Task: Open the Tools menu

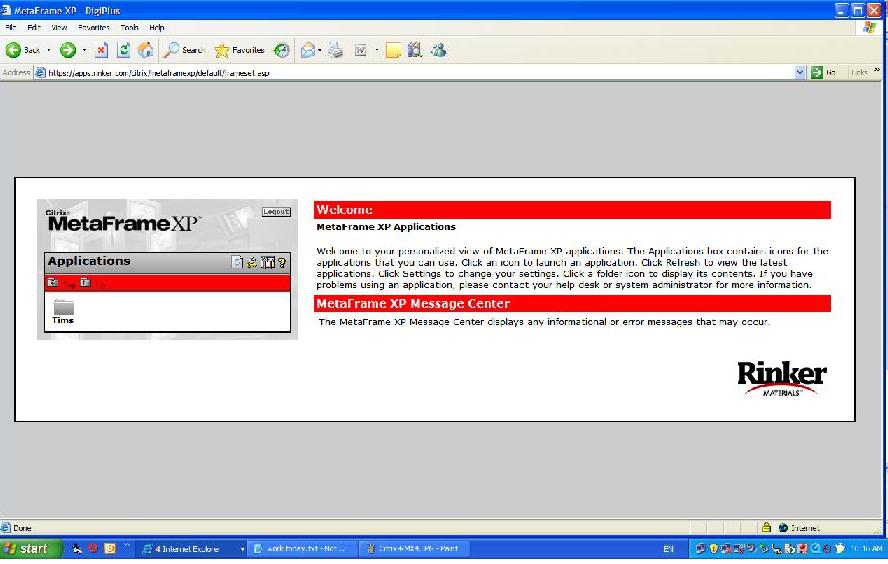Action: point(129,28)
